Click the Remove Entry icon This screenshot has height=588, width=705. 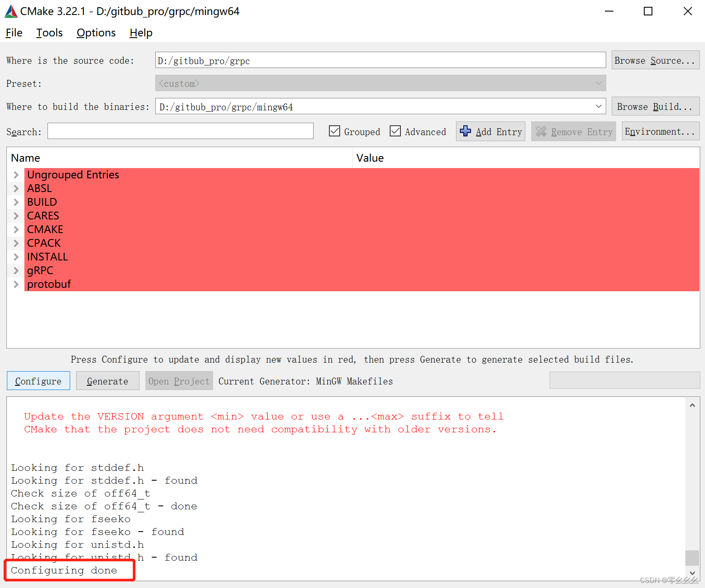tap(541, 131)
